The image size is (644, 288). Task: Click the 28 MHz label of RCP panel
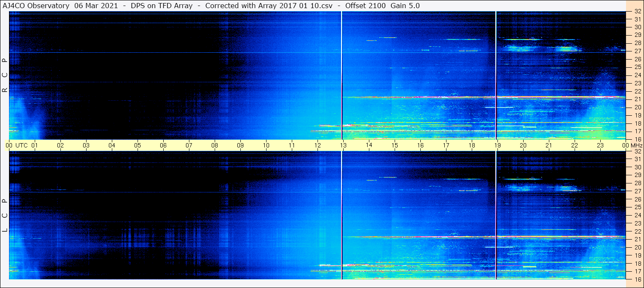pyautogui.click(x=638, y=43)
